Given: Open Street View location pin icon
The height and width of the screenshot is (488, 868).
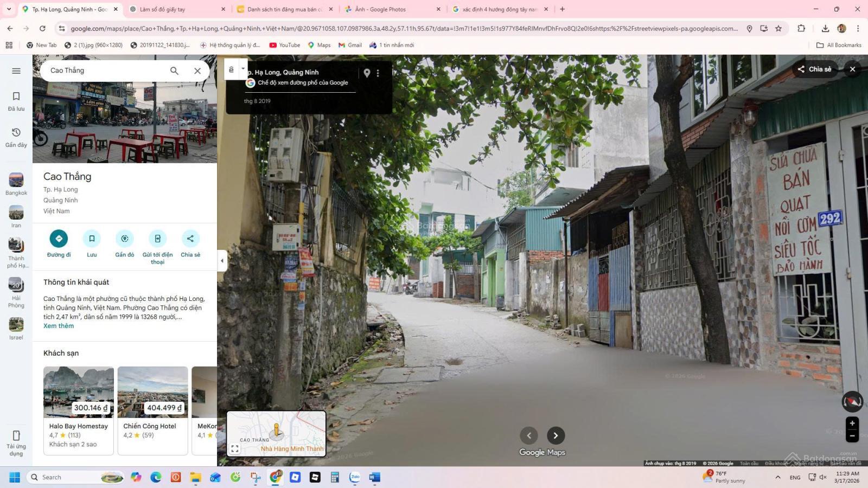Looking at the screenshot, I should point(367,73).
